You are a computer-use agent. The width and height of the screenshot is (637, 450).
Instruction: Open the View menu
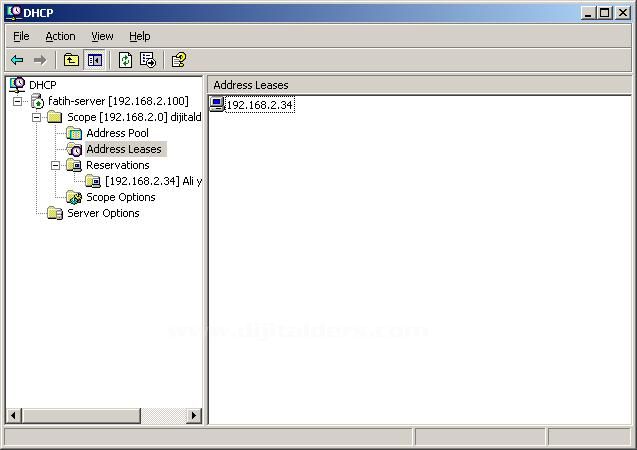[102, 36]
